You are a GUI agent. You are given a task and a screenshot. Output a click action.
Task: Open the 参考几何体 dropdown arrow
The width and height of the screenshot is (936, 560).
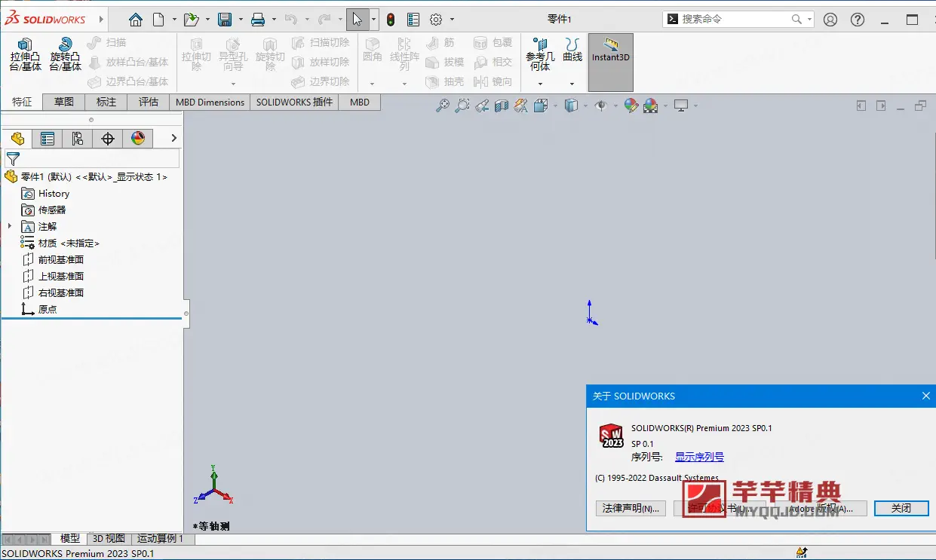tap(540, 84)
